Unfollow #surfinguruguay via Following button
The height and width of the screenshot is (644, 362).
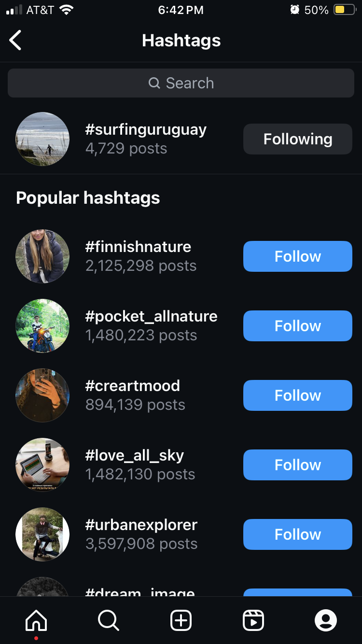pyautogui.click(x=297, y=139)
